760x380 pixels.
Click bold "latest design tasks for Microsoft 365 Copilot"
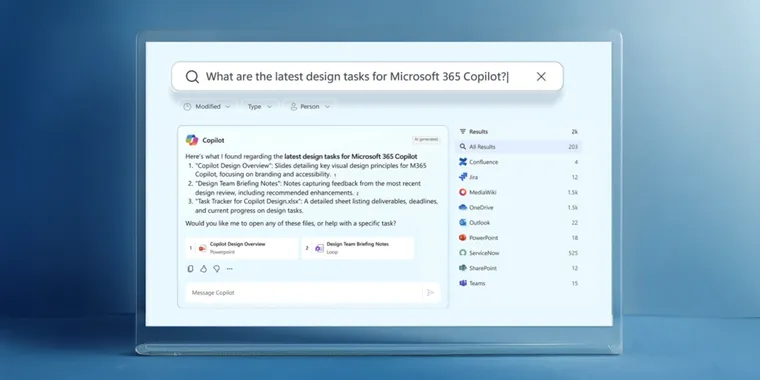[350, 157]
